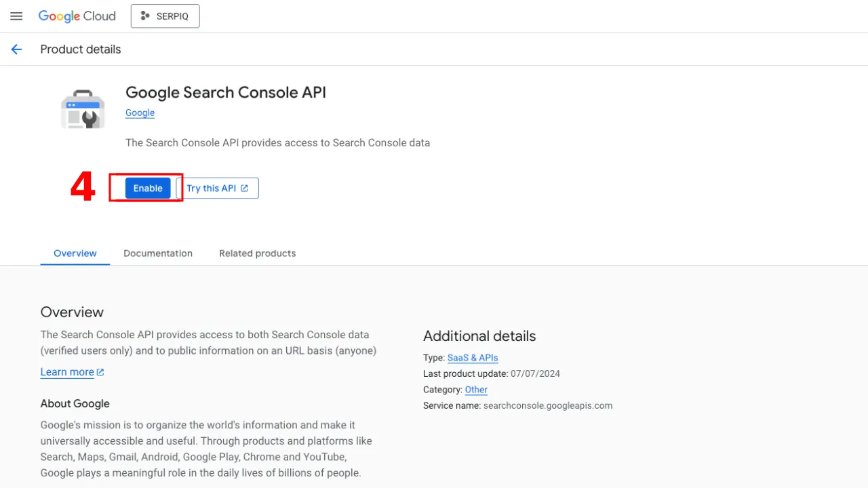Click the Product details page title
The image size is (868, 488).
[x=81, y=49]
